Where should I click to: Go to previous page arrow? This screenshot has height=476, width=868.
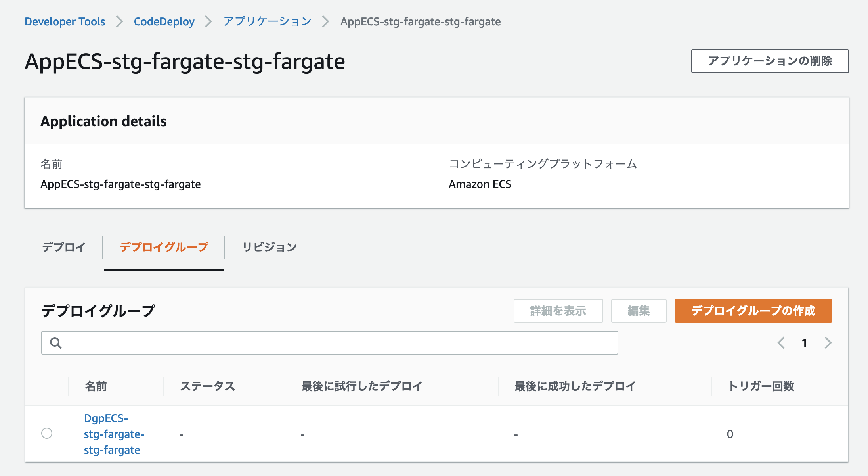click(781, 343)
